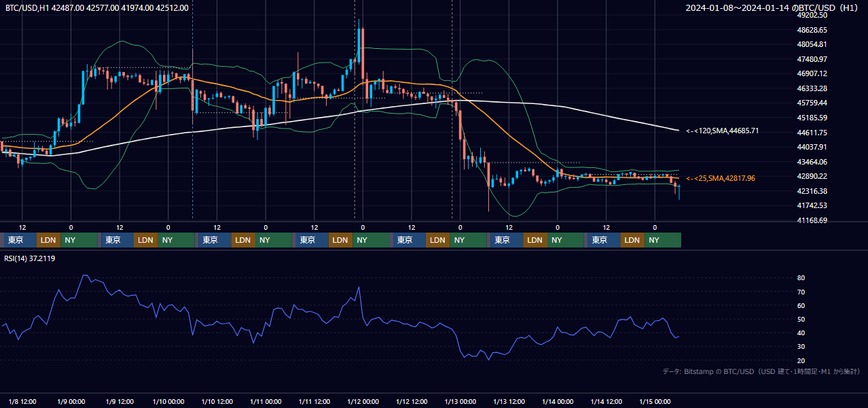The image size is (868, 408).
Task: Select the 1/11 12:00 time label
Action: click(x=314, y=401)
